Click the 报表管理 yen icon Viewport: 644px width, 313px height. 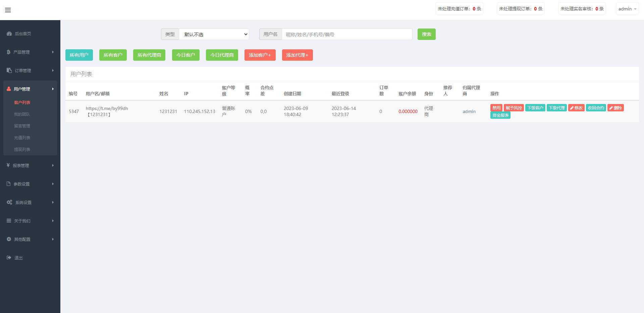coord(8,165)
